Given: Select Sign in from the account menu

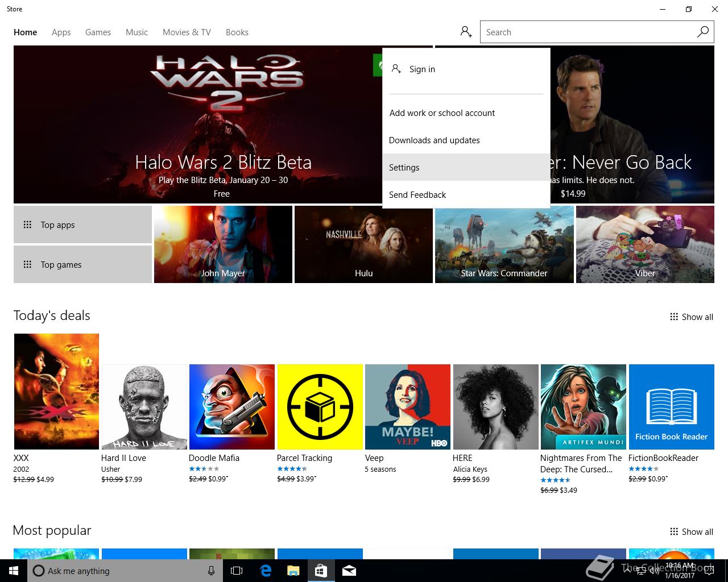Looking at the screenshot, I should pyautogui.click(x=466, y=69).
